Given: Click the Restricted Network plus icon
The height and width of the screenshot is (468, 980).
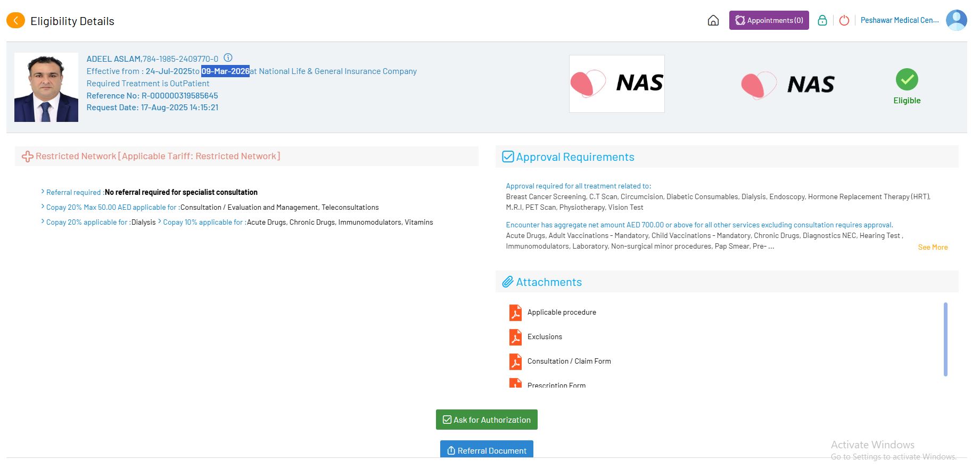Looking at the screenshot, I should pos(27,157).
